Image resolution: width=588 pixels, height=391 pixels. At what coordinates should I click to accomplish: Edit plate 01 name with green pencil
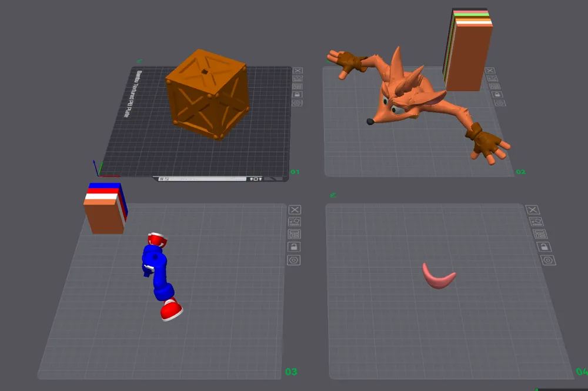point(139,61)
